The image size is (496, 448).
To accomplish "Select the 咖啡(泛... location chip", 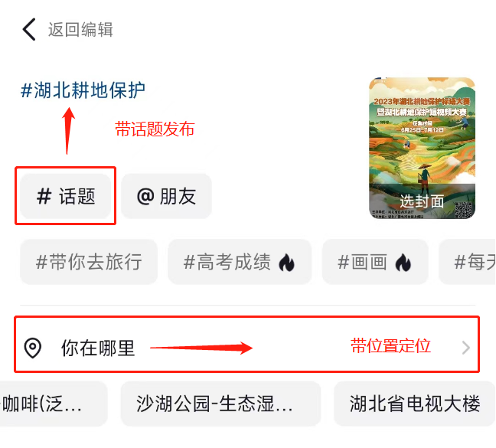I will [53, 404].
